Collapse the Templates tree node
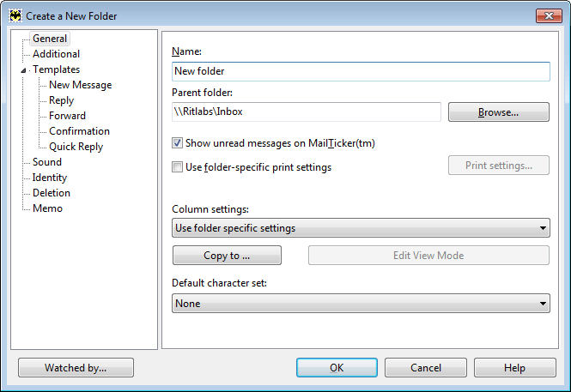Image resolution: width=571 pixels, height=392 pixels. [23, 70]
